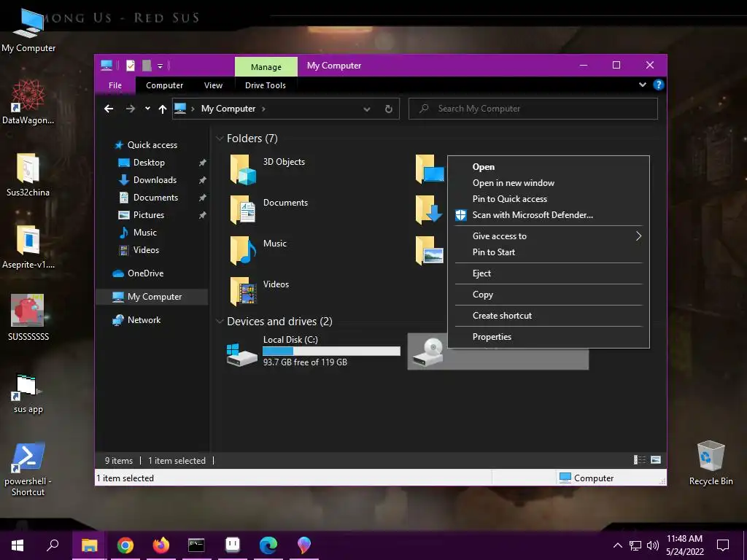Switch to details view layout
Viewport: 747px width, 560px height.
639,460
